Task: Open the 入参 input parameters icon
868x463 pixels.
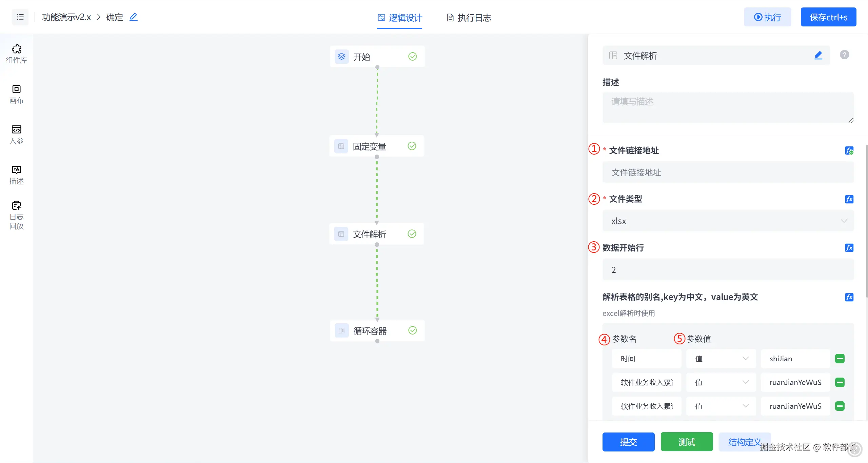Action: [x=16, y=134]
